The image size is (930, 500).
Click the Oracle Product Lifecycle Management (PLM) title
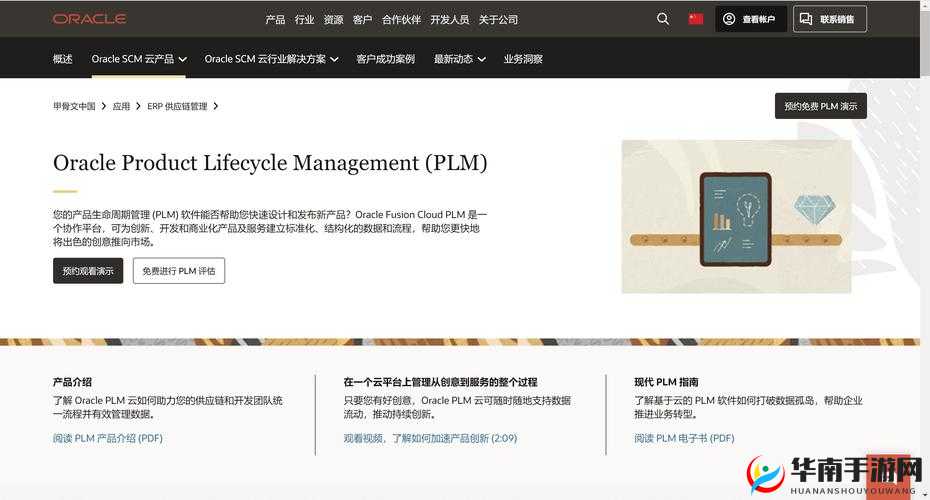click(270, 163)
